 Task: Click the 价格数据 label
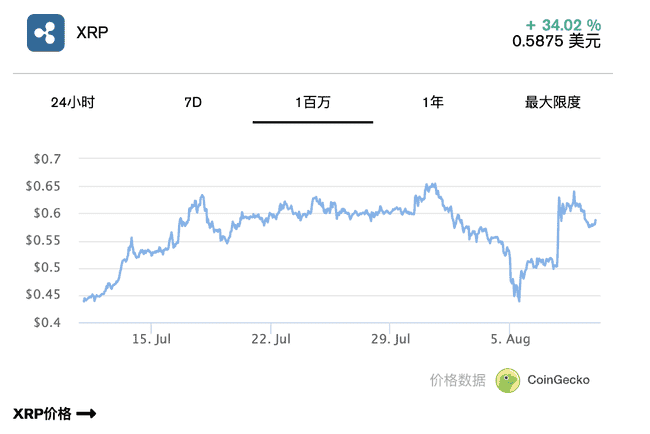coord(457,380)
